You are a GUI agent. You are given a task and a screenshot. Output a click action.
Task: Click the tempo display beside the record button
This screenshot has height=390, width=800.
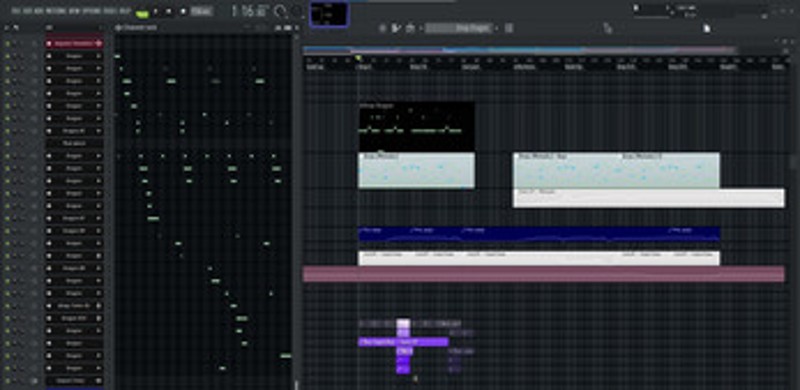pos(203,11)
